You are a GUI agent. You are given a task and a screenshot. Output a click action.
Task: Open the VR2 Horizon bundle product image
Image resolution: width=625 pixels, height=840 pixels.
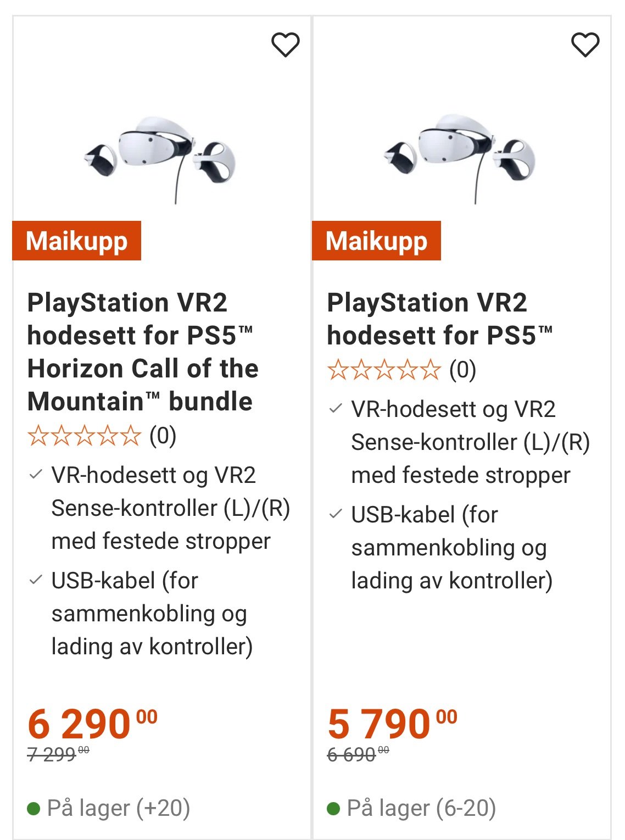160,159
